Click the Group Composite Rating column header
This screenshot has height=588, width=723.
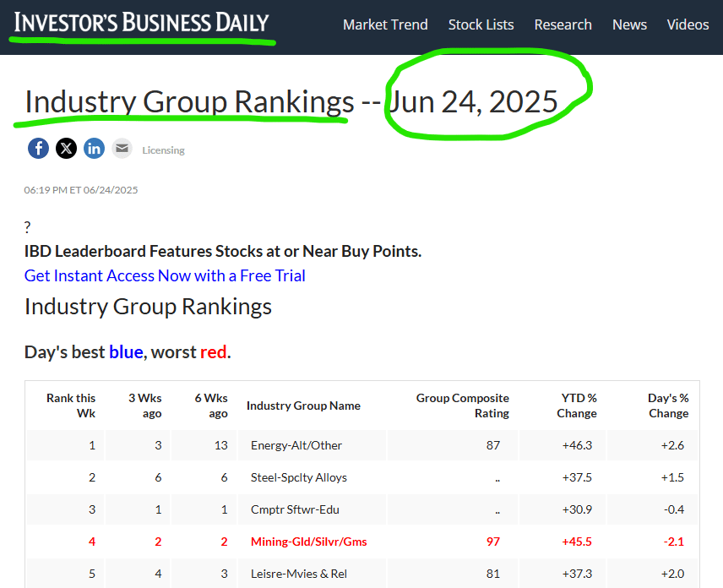pos(463,406)
